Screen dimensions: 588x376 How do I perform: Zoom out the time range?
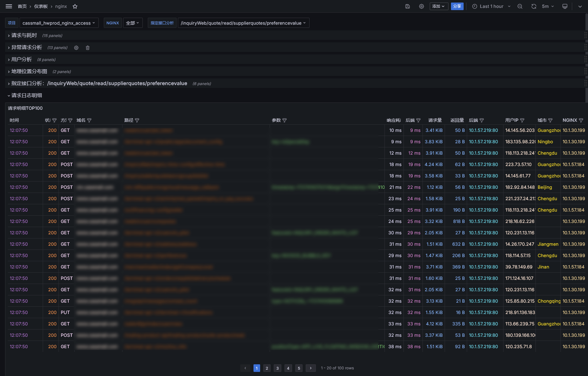pos(520,6)
